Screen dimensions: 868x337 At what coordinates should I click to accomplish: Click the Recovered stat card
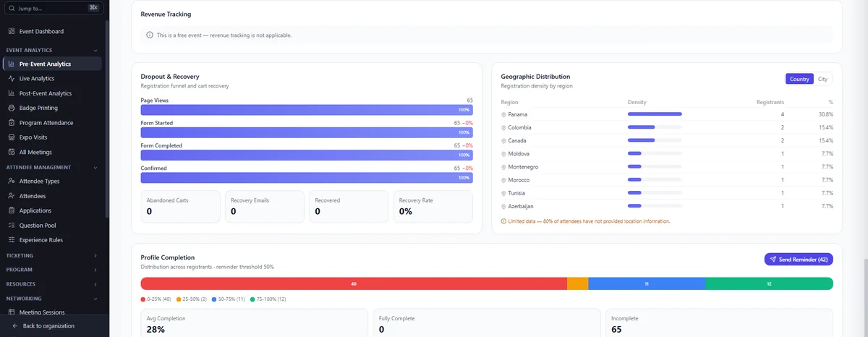[349, 207]
